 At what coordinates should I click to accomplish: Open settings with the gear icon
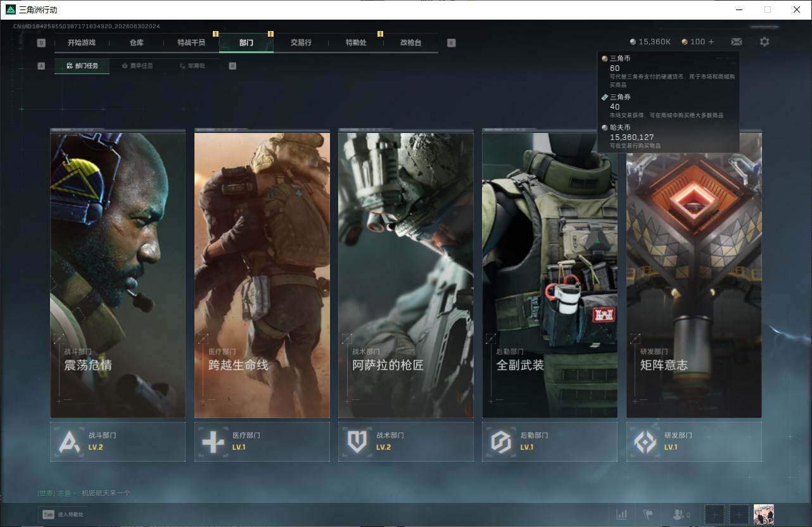[x=764, y=42]
